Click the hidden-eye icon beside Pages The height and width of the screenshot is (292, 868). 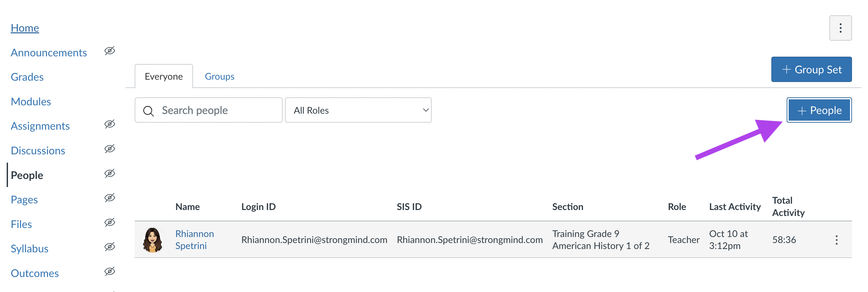point(110,198)
